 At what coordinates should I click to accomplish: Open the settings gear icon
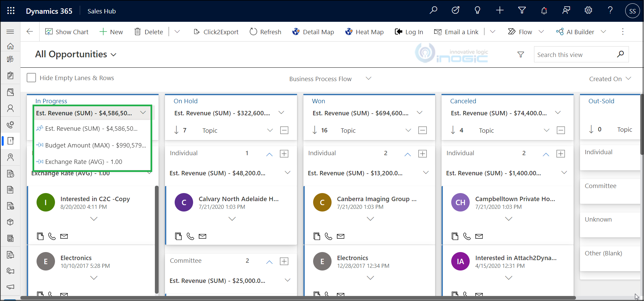pos(588,10)
